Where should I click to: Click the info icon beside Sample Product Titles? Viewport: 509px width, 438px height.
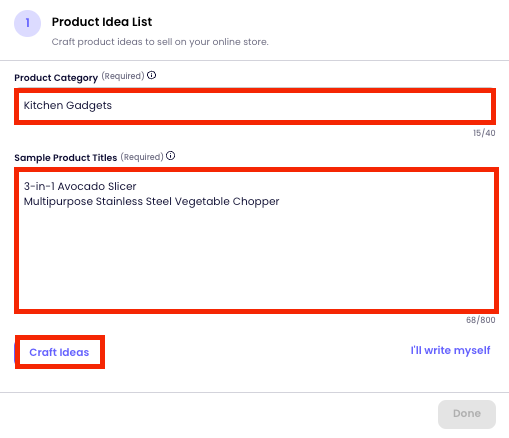170,156
